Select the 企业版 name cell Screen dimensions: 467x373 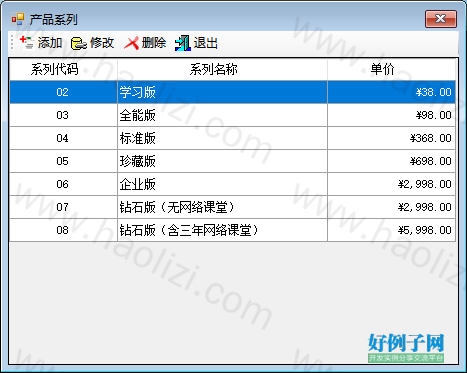pyautogui.click(x=222, y=184)
